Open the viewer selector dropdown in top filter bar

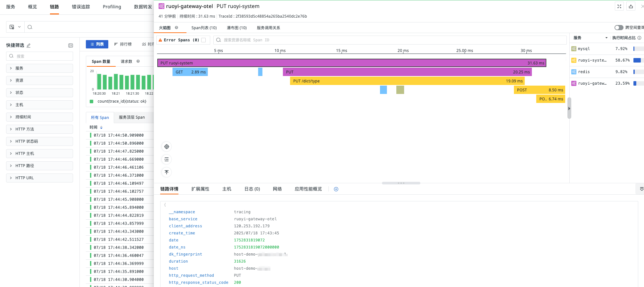click(x=15, y=27)
